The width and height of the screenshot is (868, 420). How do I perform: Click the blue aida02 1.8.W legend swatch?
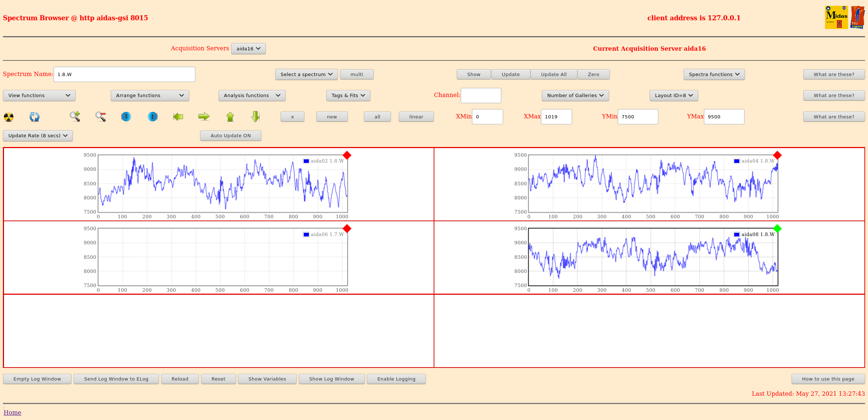coord(306,161)
